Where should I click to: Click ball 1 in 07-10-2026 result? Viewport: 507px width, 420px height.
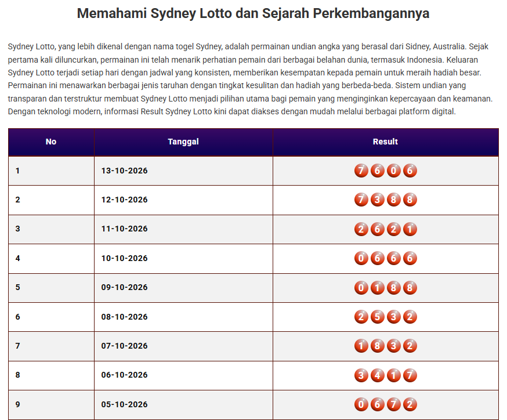(x=361, y=346)
